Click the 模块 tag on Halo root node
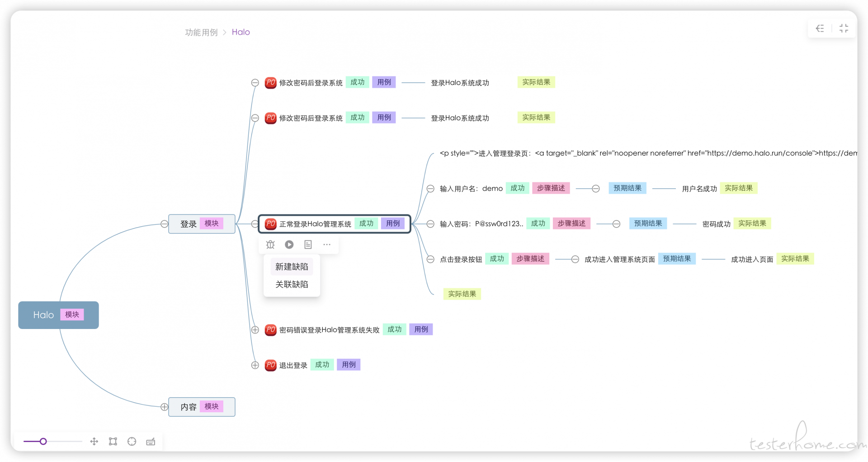This screenshot has width=868, height=462. [72, 314]
